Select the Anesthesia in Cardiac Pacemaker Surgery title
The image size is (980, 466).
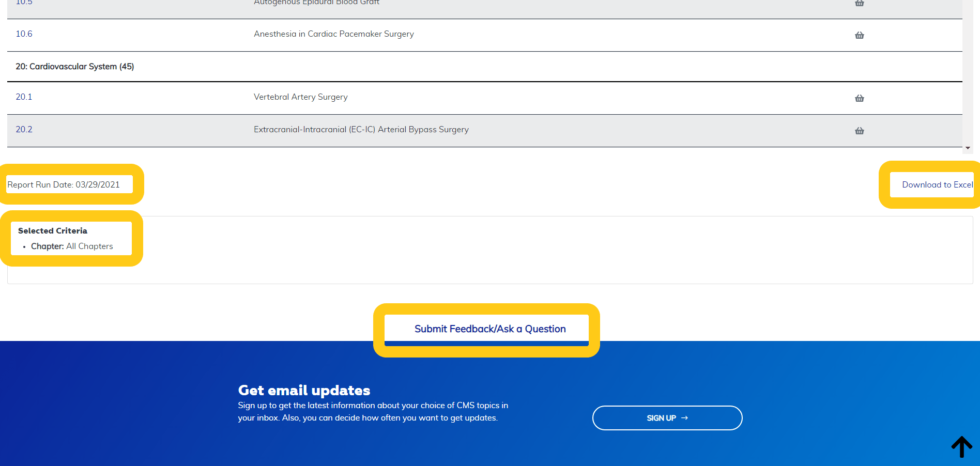[x=333, y=34]
